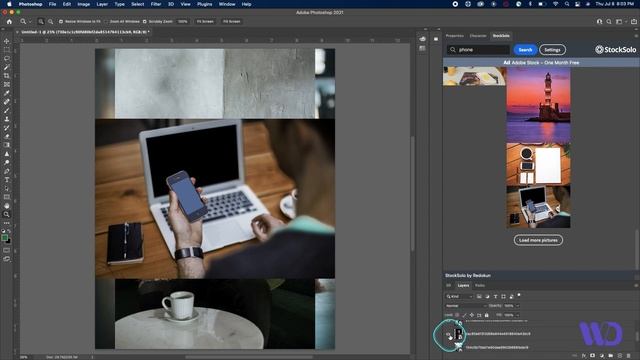Select the Gradient tool
The height and width of the screenshot is (360, 640).
(7, 145)
